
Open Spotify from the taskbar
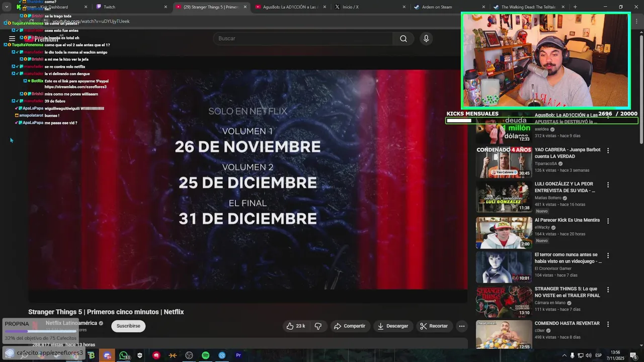205,355
